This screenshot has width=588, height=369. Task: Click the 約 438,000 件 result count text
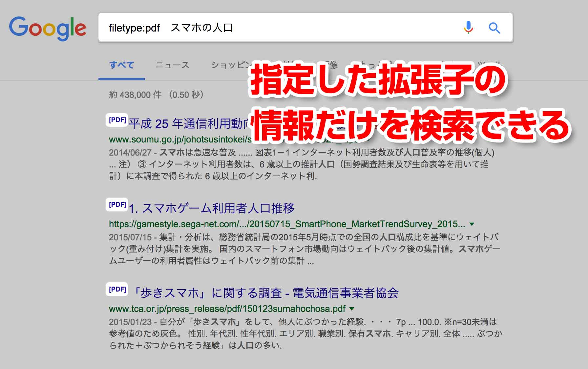(156, 95)
